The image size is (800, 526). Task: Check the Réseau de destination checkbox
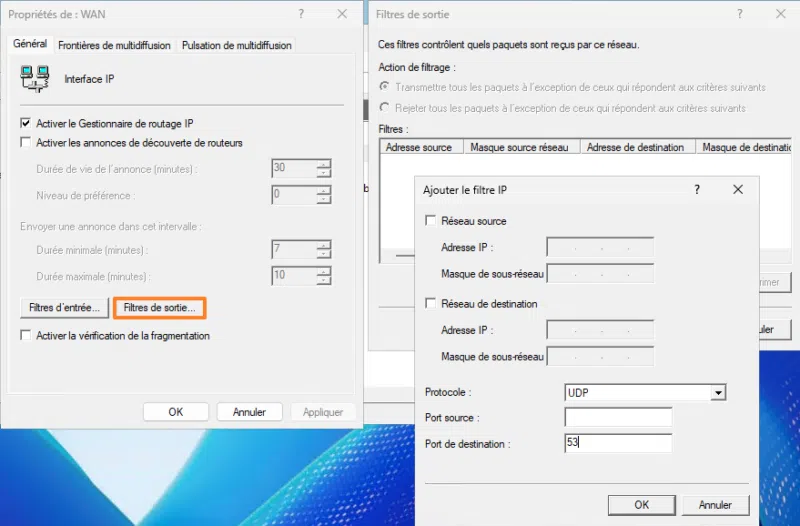(431, 304)
